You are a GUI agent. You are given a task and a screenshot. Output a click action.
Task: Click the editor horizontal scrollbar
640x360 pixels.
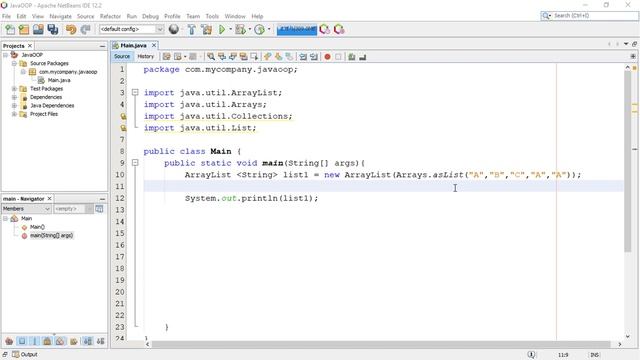click(380, 344)
